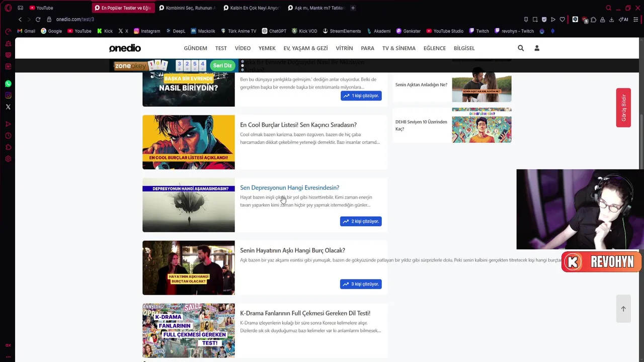Viewport: 644px width, 362px height.
Task: Open the DeepL bookmark
Action: (176, 31)
